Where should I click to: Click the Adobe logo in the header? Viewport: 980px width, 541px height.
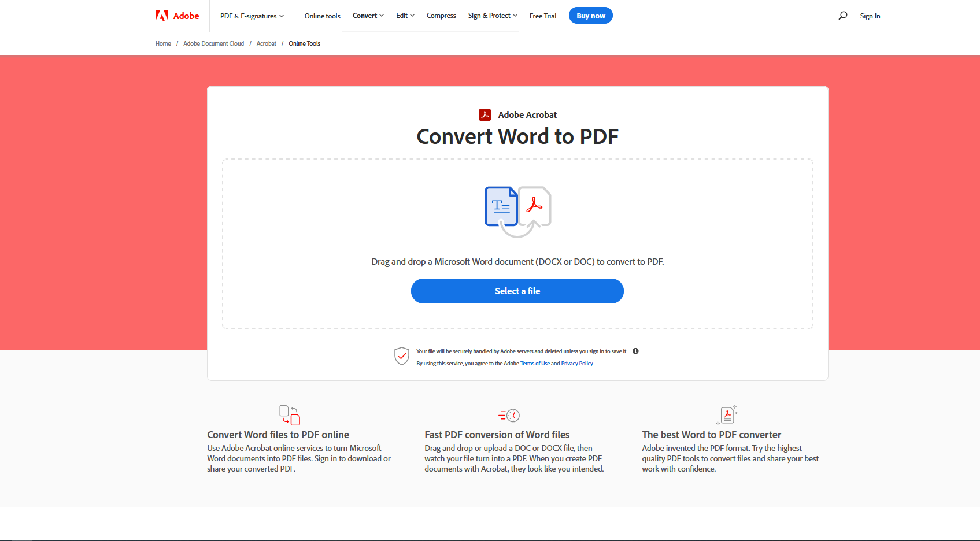click(x=177, y=16)
